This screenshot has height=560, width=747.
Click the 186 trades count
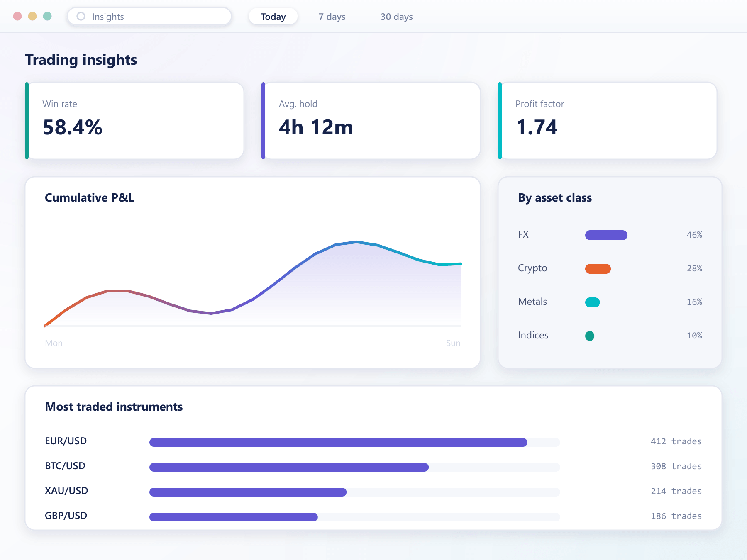pyautogui.click(x=676, y=516)
